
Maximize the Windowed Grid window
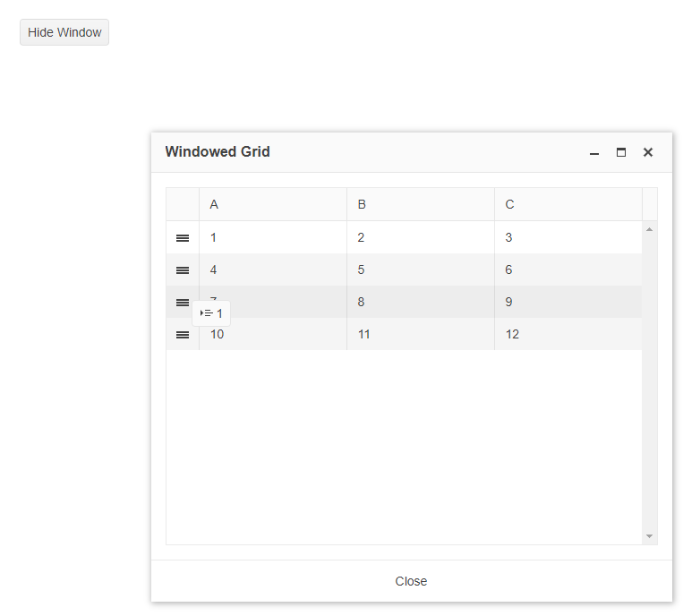[x=621, y=153]
